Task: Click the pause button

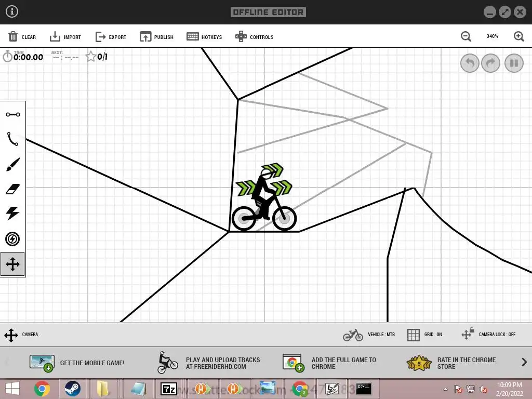Action: click(514, 63)
